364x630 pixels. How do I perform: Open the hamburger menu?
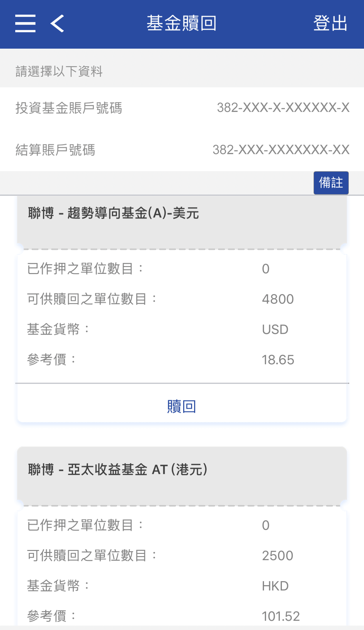coord(25,23)
